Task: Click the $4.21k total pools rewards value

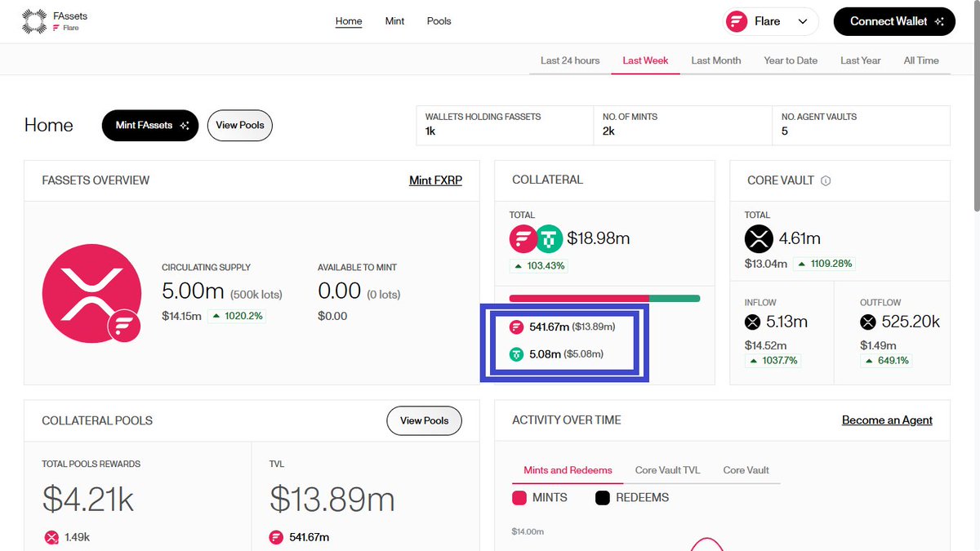Action: (88, 500)
